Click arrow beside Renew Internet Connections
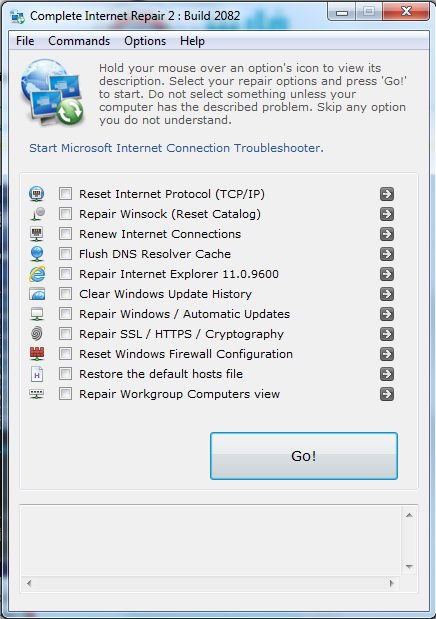The height and width of the screenshot is (619, 436). tap(387, 234)
